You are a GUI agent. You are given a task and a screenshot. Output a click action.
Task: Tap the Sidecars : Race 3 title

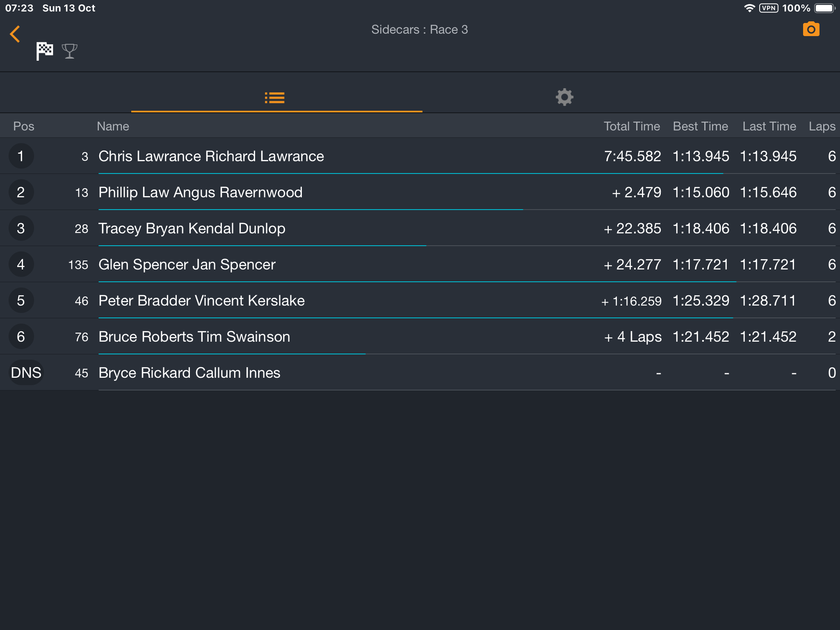click(x=420, y=30)
